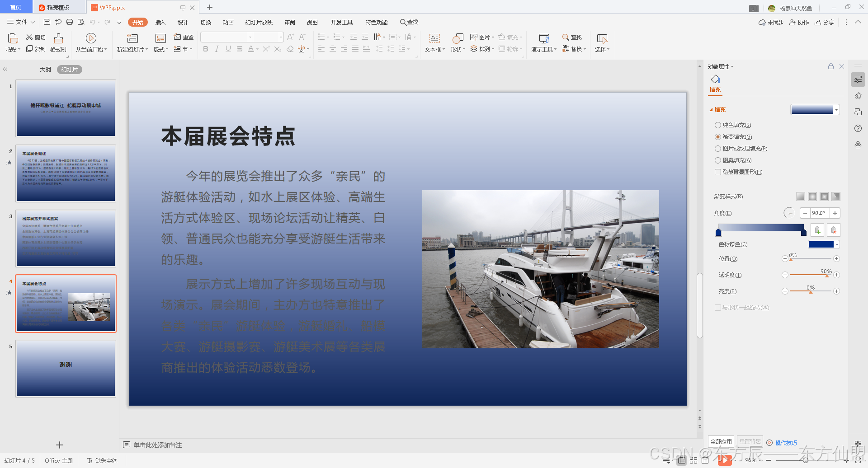Clear formatting with the eraser icon
The width and height of the screenshot is (868, 468).
(290, 49)
